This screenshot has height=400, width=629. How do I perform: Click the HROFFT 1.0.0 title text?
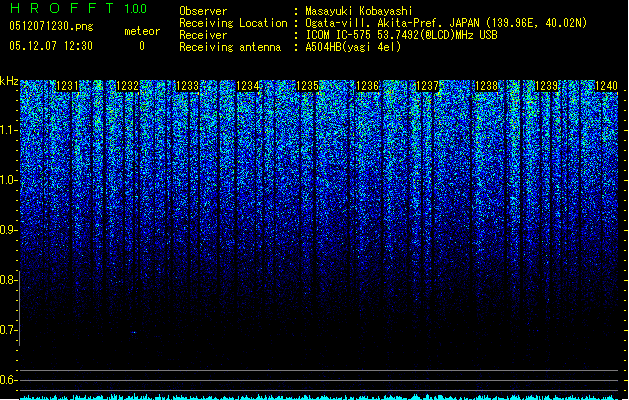(78, 8)
